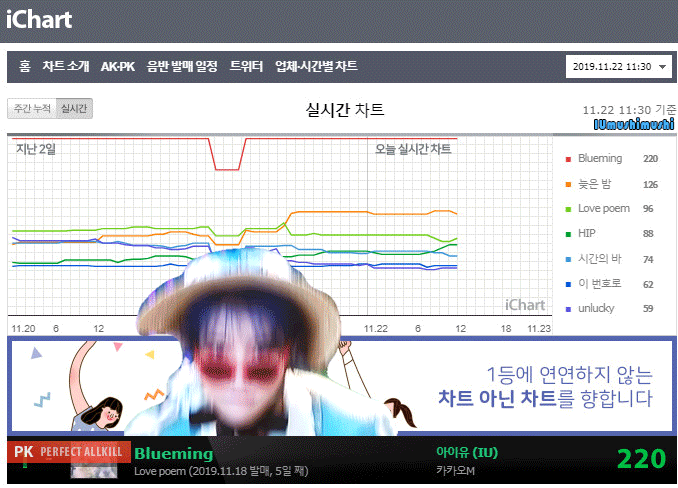This screenshot has height=488, width=678.
Task: Open the 업체·시간별 차트 menu item
Action: point(317,66)
